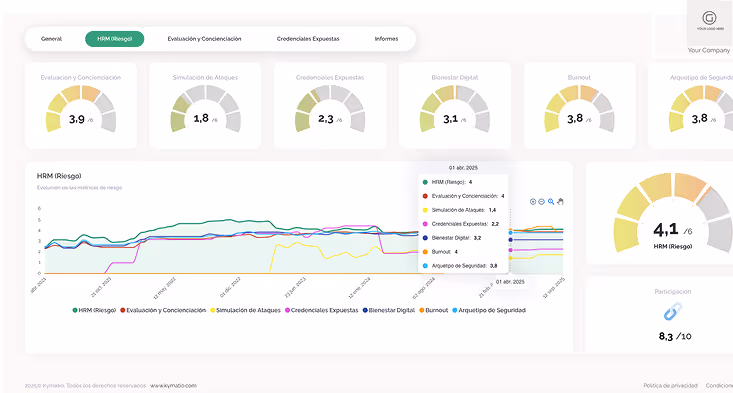Go to the Informes tab
The width and height of the screenshot is (733, 393).
point(386,39)
